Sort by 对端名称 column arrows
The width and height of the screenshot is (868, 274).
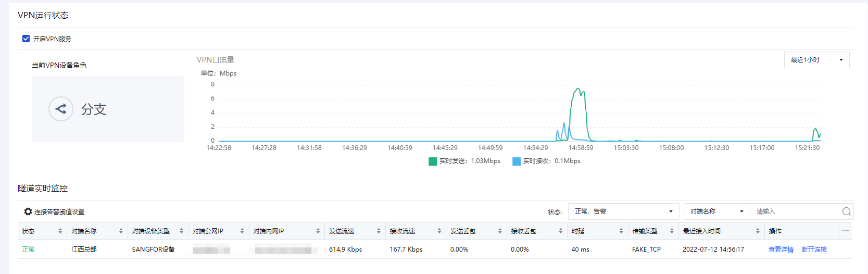(x=121, y=231)
